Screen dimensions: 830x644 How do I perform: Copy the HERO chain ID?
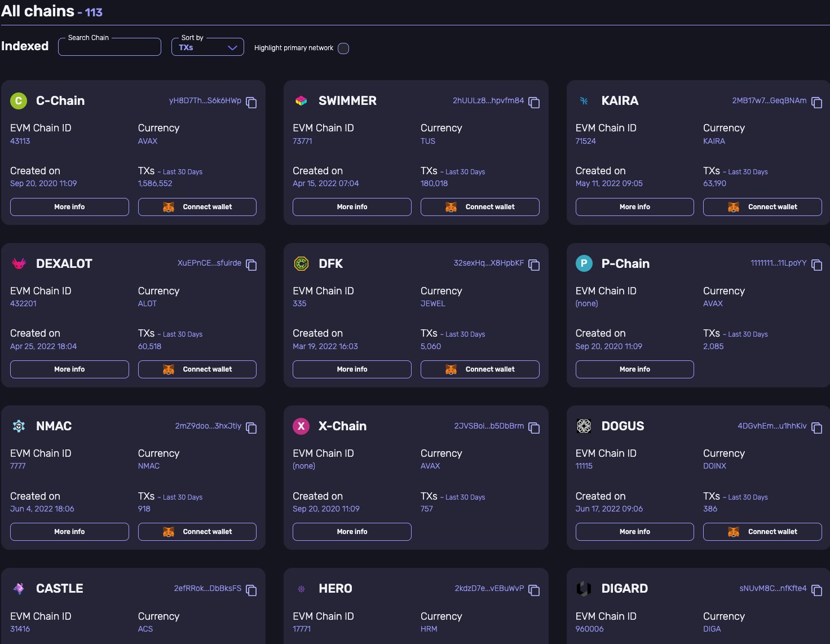pyautogui.click(x=534, y=590)
